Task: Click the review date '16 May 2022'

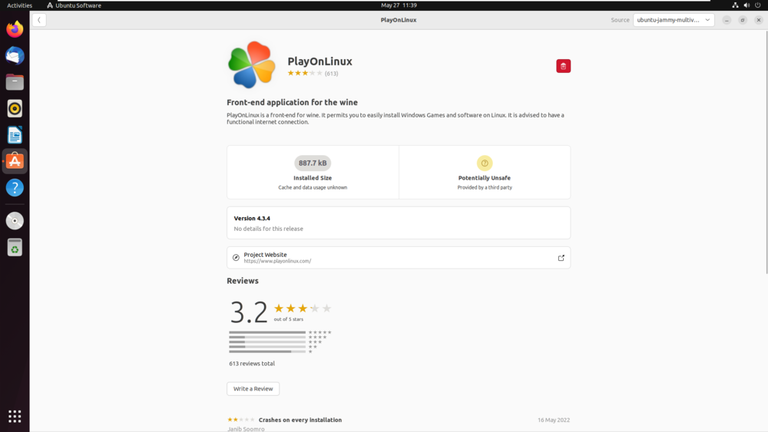Action: click(x=553, y=420)
